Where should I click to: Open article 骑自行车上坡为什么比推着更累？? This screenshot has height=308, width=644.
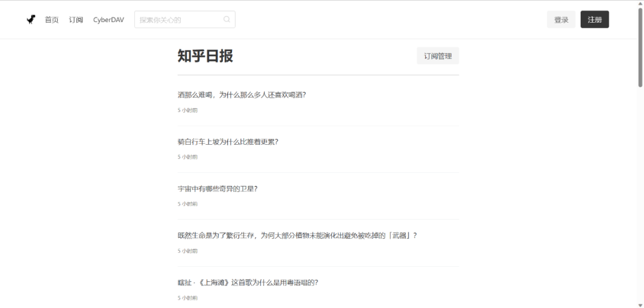click(x=228, y=142)
